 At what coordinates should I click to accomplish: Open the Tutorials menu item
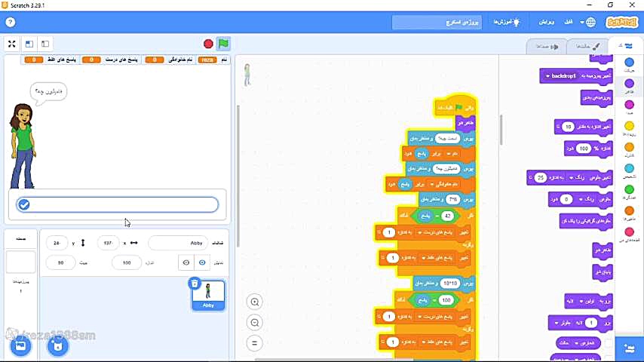coord(507,22)
